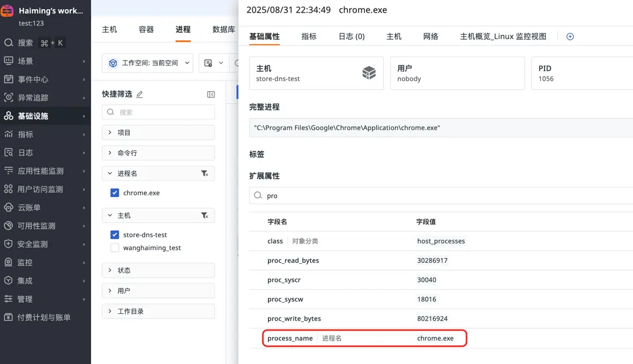
Task: Open the 日志 (0) detail tab
Action: pyautogui.click(x=352, y=36)
